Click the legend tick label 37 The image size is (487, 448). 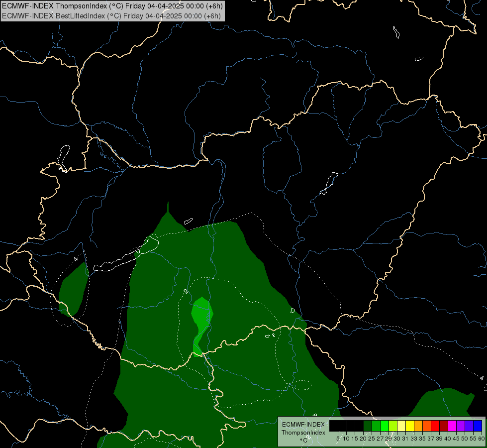click(x=431, y=439)
